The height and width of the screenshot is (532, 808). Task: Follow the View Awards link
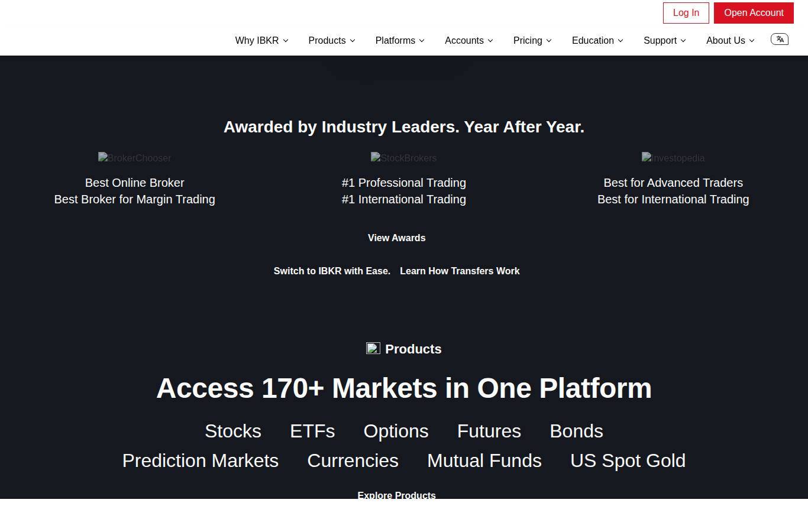[396, 238]
